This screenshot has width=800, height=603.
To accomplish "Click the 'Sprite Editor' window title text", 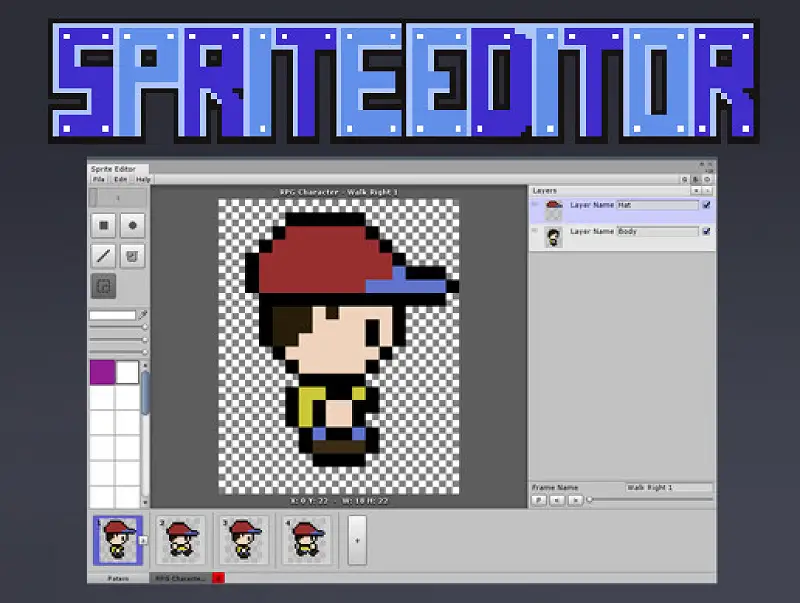I will (x=113, y=169).
